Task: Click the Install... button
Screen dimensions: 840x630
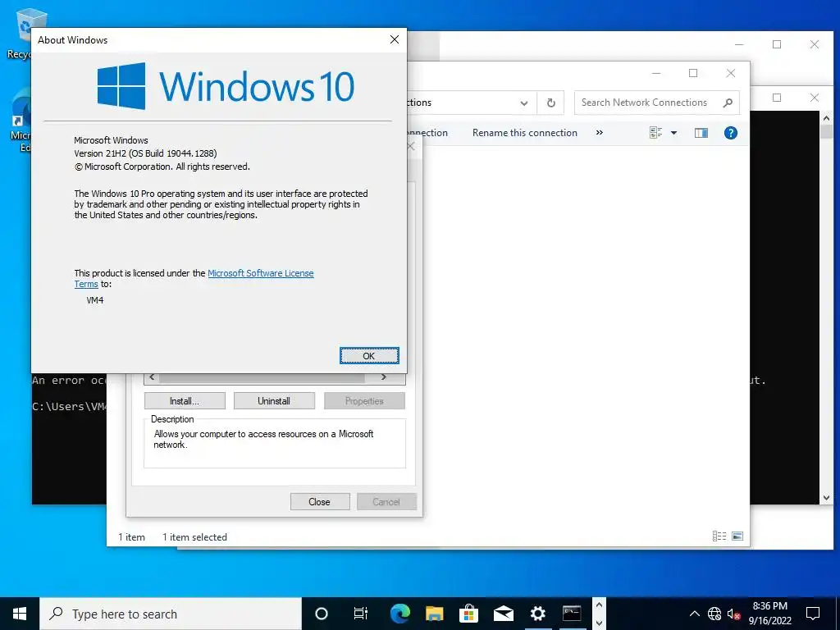Action: (185, 400)
